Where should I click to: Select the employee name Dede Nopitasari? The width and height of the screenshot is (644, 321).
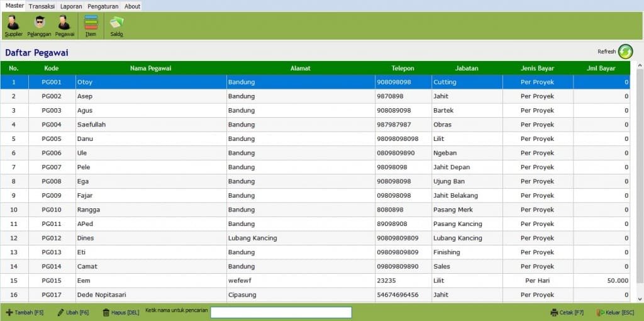click(101, 295)
